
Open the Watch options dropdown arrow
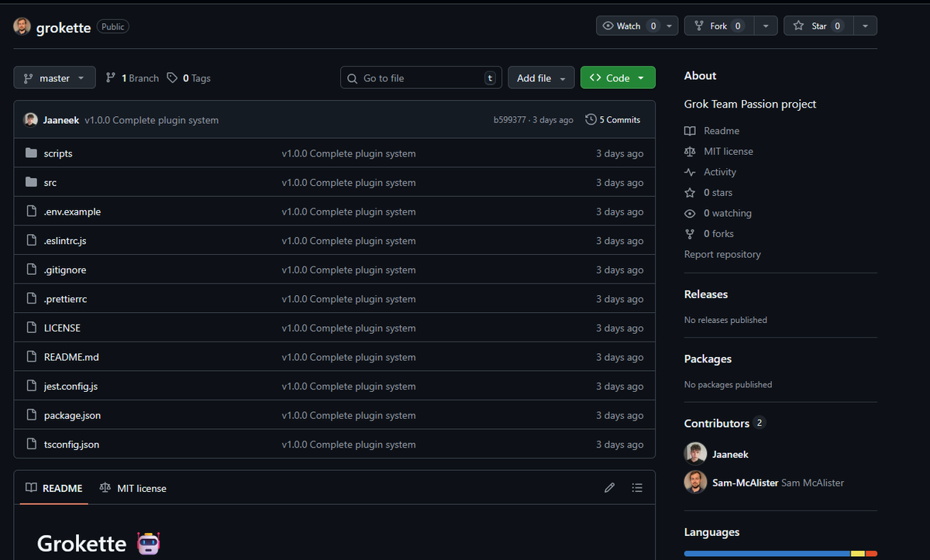669,26
